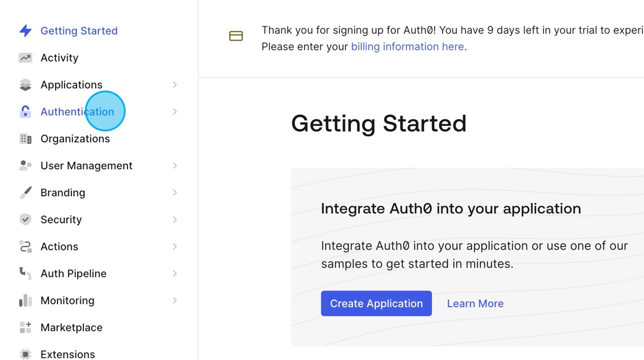This screenshot has height=360, width=644.
Task: Click the Monitoring bar chart icon
Action: 25,300
